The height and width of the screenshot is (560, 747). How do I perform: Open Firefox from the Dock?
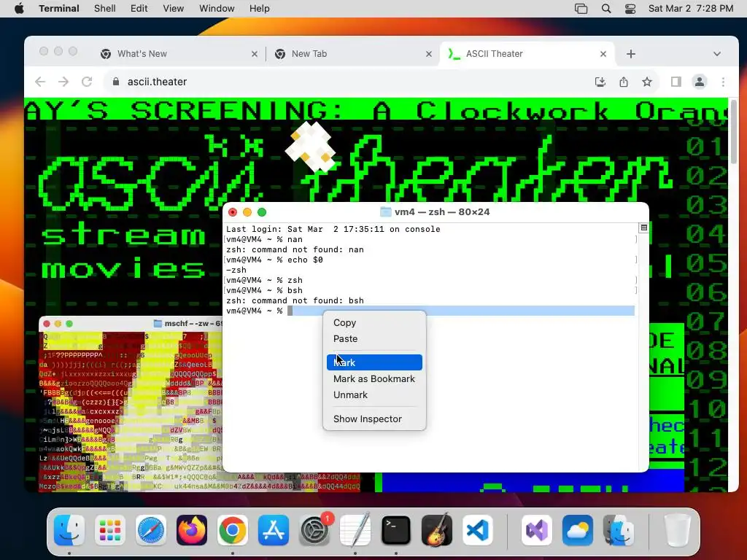pos(192,530)
